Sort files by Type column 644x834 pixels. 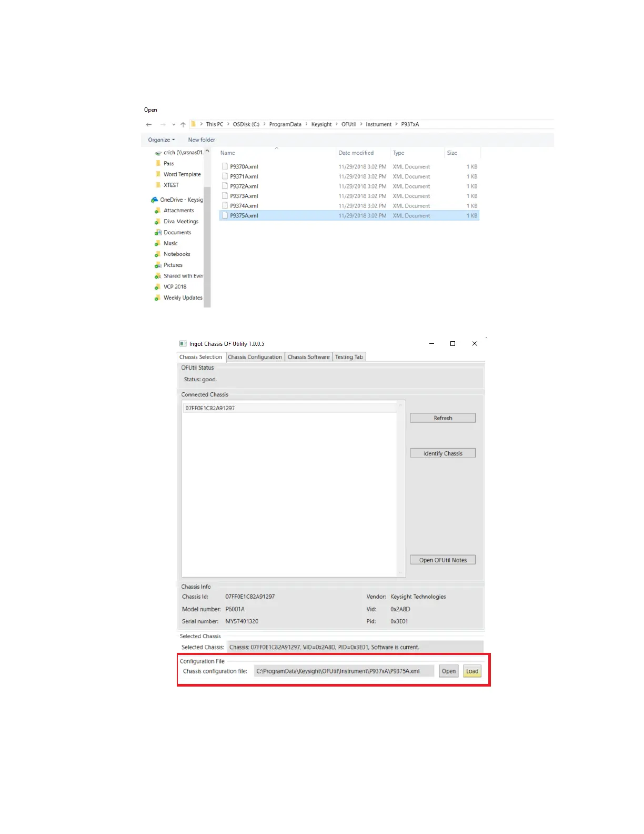coord(399,153)
